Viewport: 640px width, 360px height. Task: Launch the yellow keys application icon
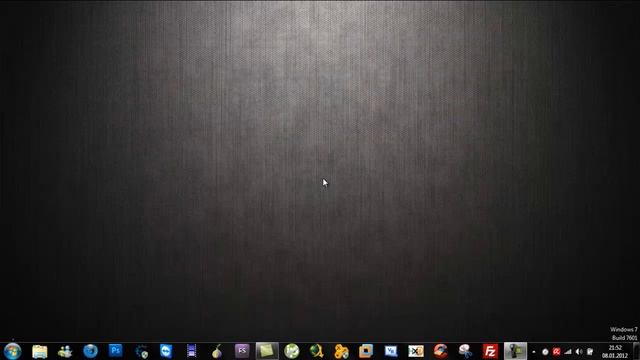pos(342,351)
